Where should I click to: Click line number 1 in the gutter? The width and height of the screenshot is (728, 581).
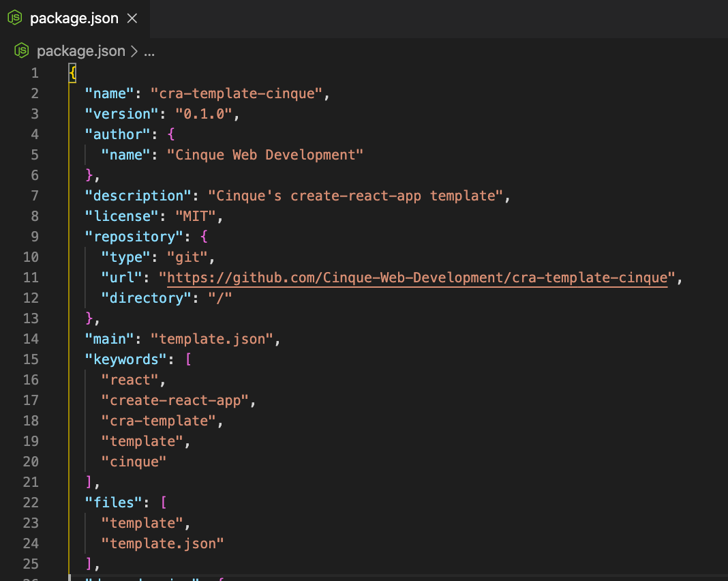click(x=35, y=73)
